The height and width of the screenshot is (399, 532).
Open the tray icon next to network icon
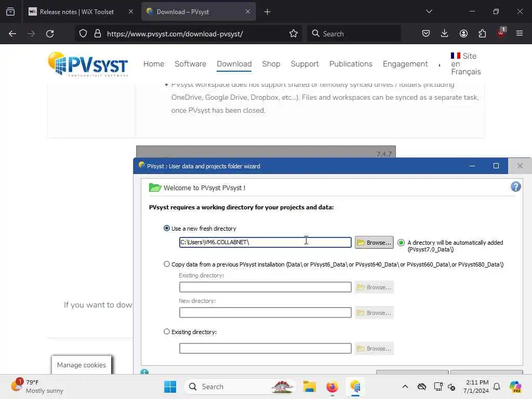click(x=451, y=387)
